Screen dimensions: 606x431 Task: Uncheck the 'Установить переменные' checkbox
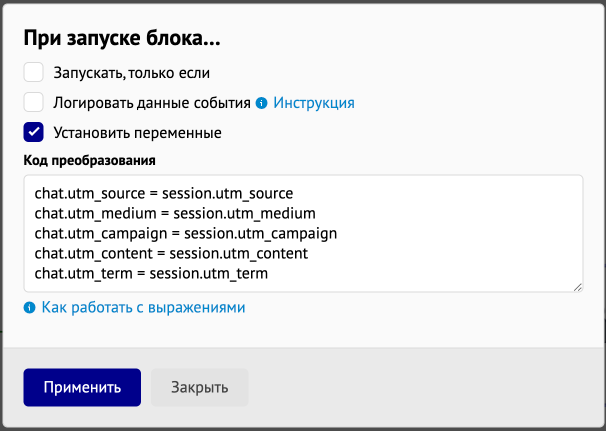(33, 132)
